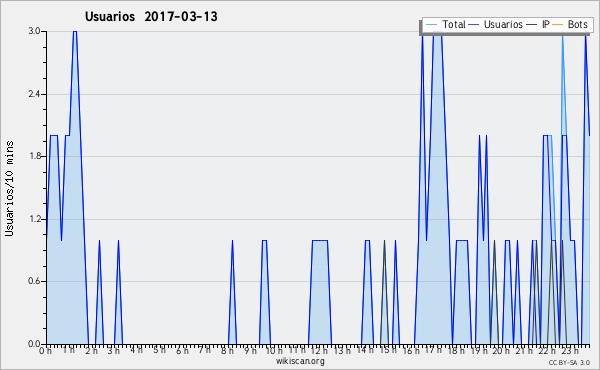Click the '22 h' x-axis label
Viewport: 600px width, 370px height.
547,351
